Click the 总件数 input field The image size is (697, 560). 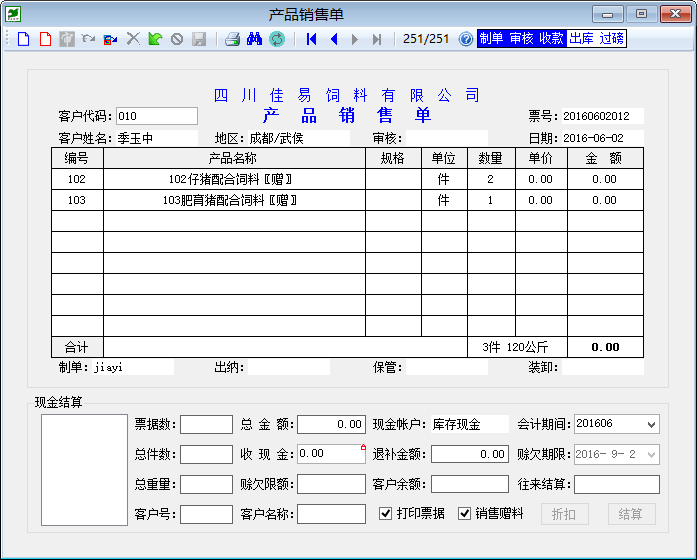206,455
